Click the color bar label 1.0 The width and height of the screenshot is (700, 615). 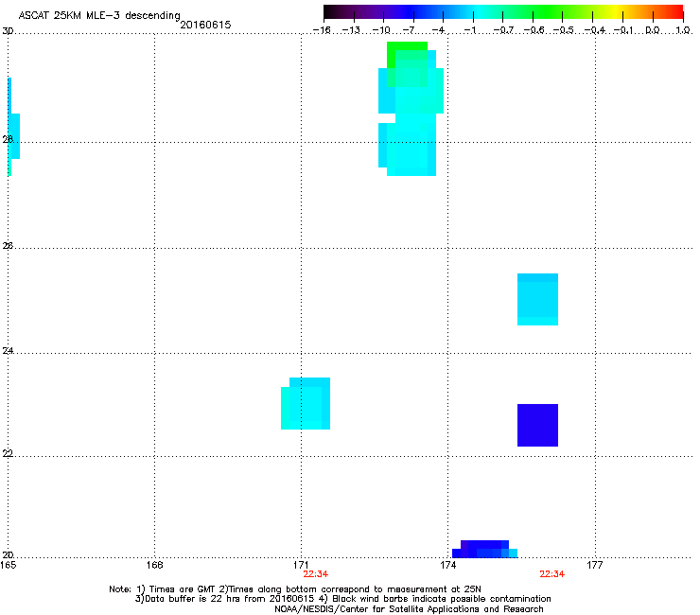pyautogui.click(x=683, y=30)
